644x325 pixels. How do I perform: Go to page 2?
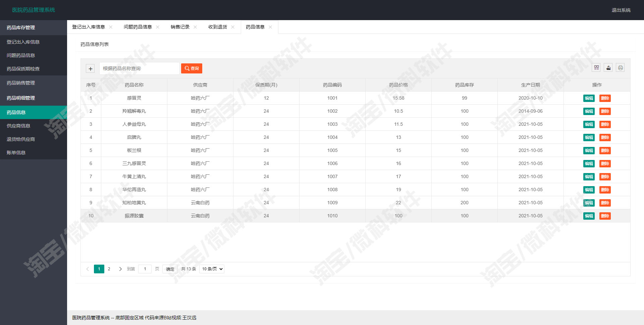tap(109, 269)
